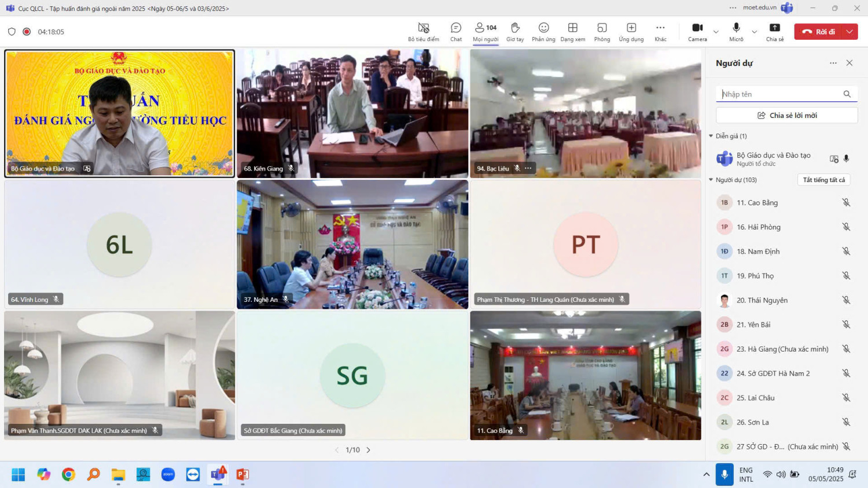Select participant 23. Hà Giang
Image resolution: width=868 pixels, height=488 pixels.
tap(784, 349)
